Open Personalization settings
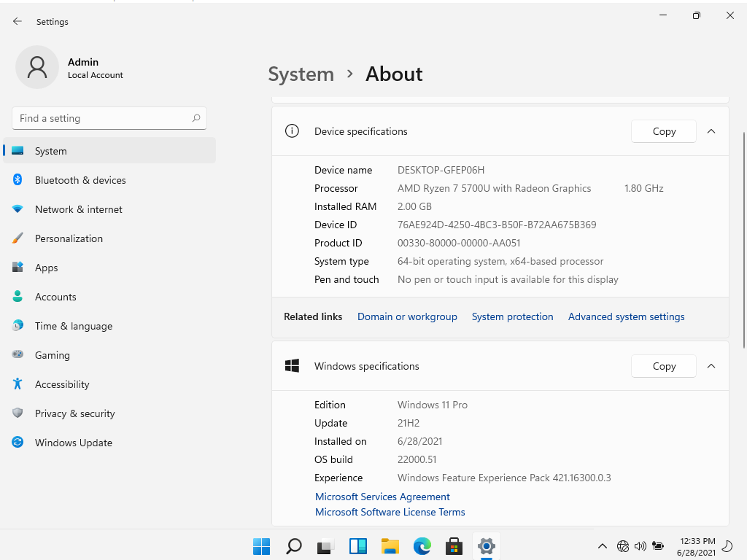 coord(109,238)
